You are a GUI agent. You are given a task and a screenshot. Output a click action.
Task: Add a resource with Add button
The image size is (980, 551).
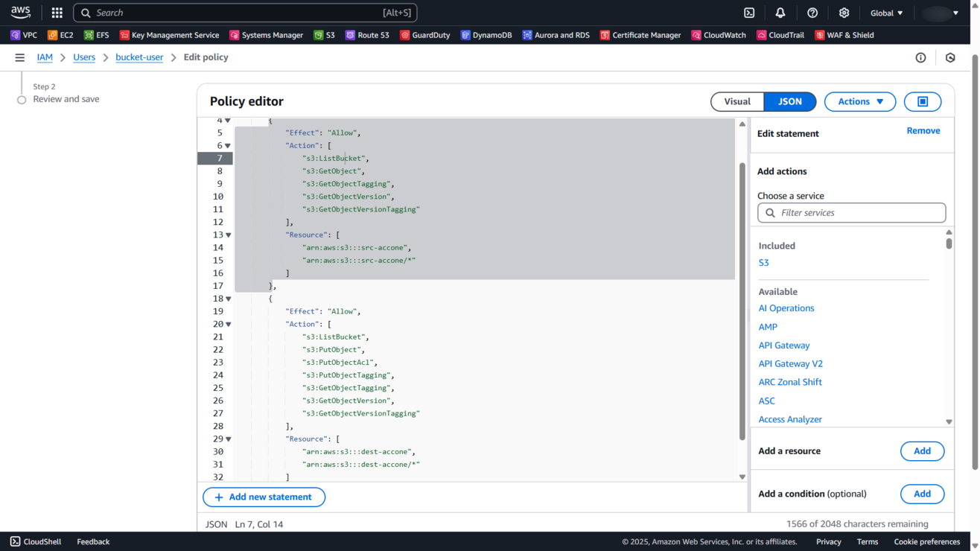pyautogui.click(x=922, y=450)
